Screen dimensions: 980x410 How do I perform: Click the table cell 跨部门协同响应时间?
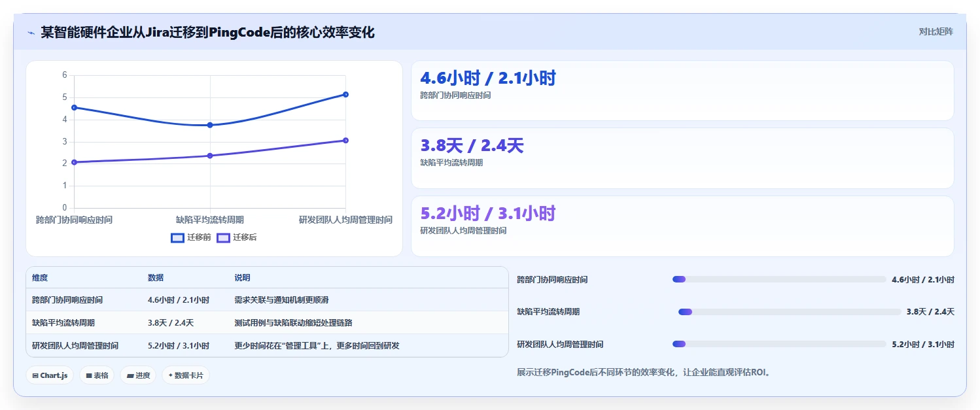[67, 300]
